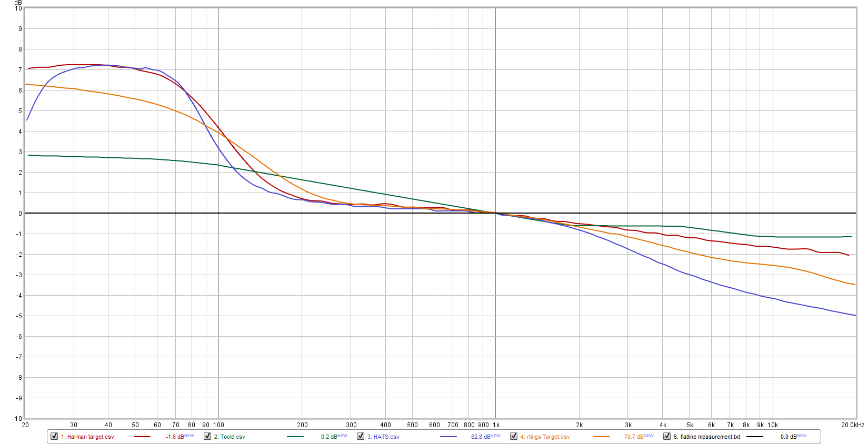Click the green Toole.csv line swatch
The height and width of the screenshot is (444, 868).
tap(295, 437)
